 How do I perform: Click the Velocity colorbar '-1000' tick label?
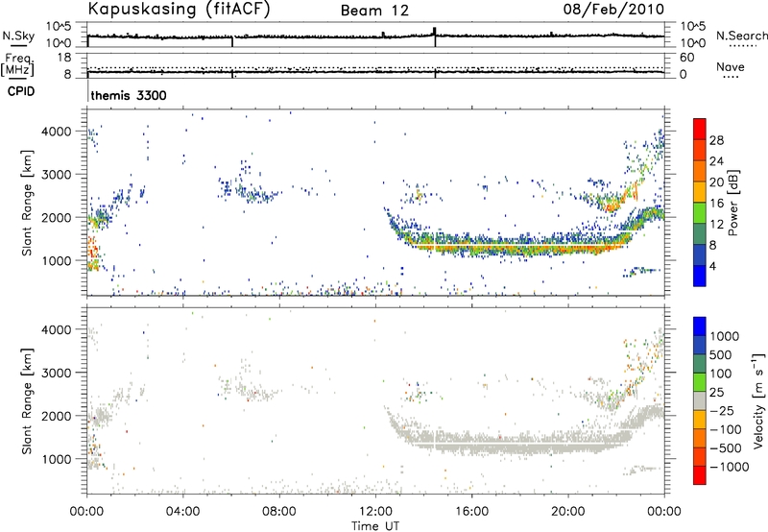point(729,467)
